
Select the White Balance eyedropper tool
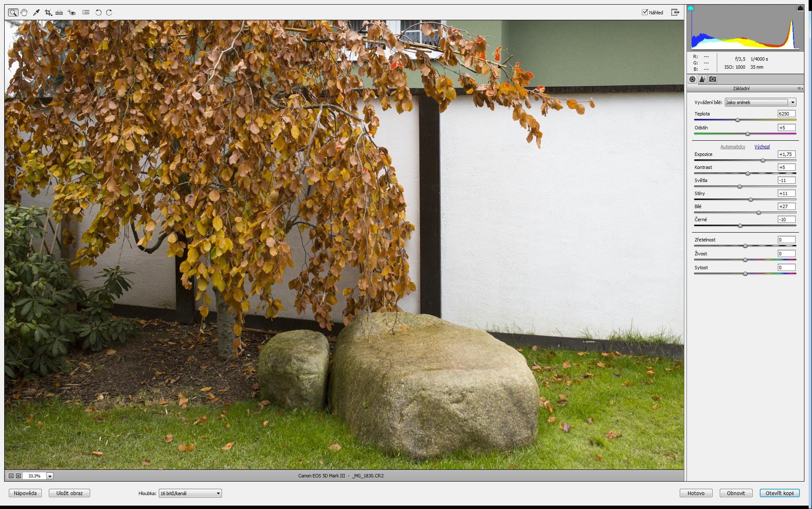point(36,12)
